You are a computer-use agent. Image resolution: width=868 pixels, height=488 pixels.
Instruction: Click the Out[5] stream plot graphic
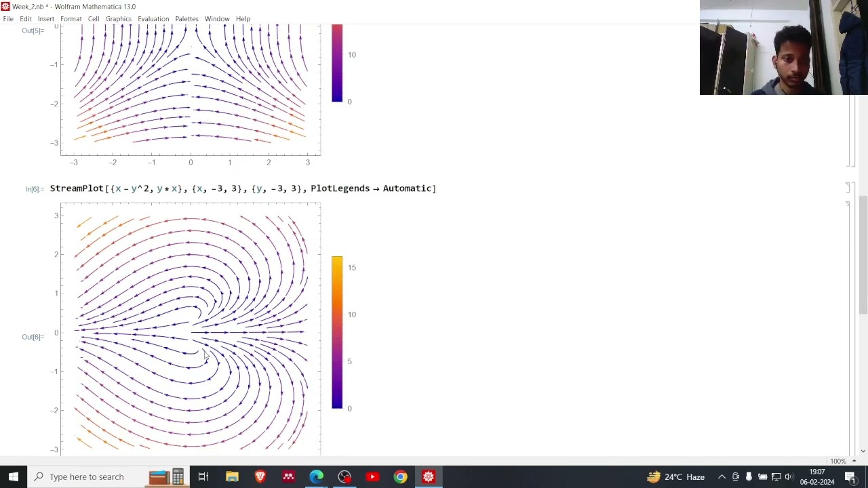click(x=191, y=91)
